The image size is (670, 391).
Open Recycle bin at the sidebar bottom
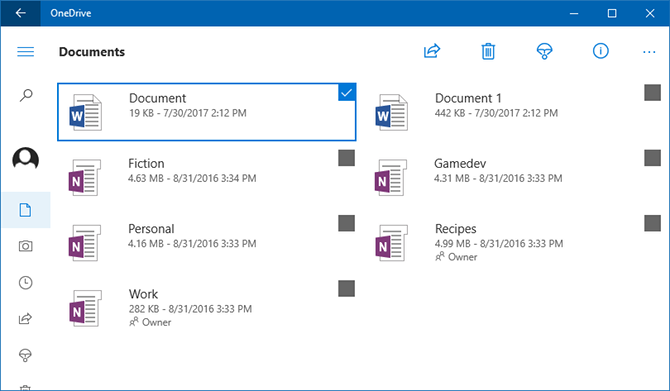pos(25,387)
